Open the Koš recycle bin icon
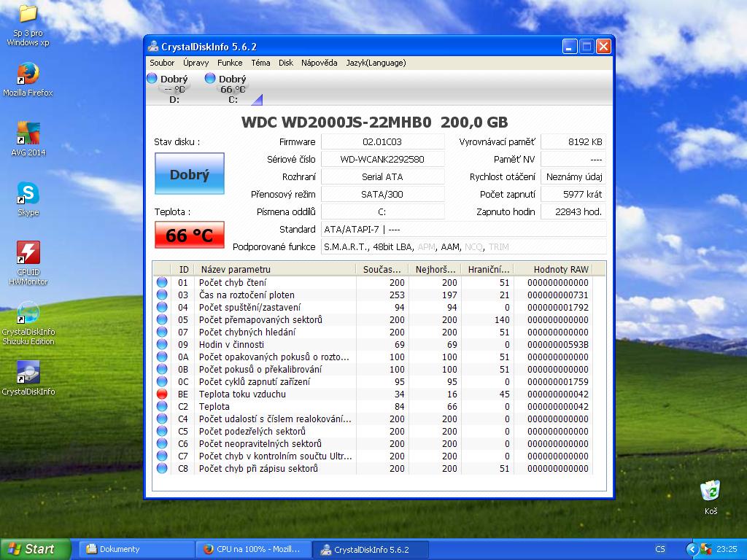Image resolution: width=747 pixels, height=560 pixels. (x=710, y=491)
